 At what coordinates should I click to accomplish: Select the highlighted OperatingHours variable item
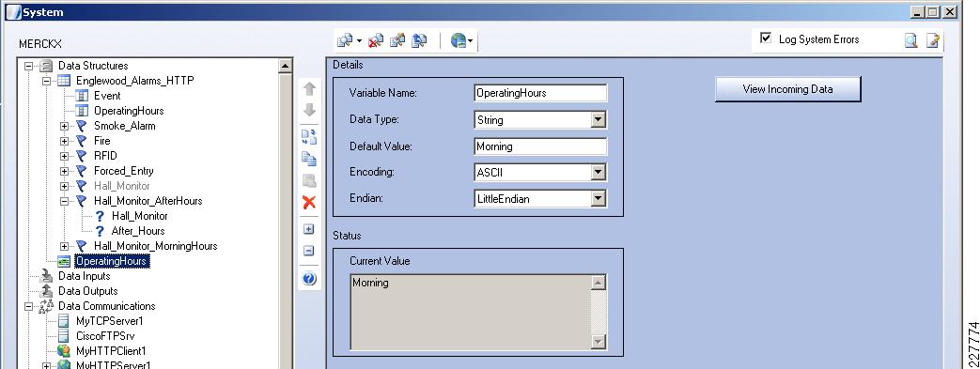(111, 261)
